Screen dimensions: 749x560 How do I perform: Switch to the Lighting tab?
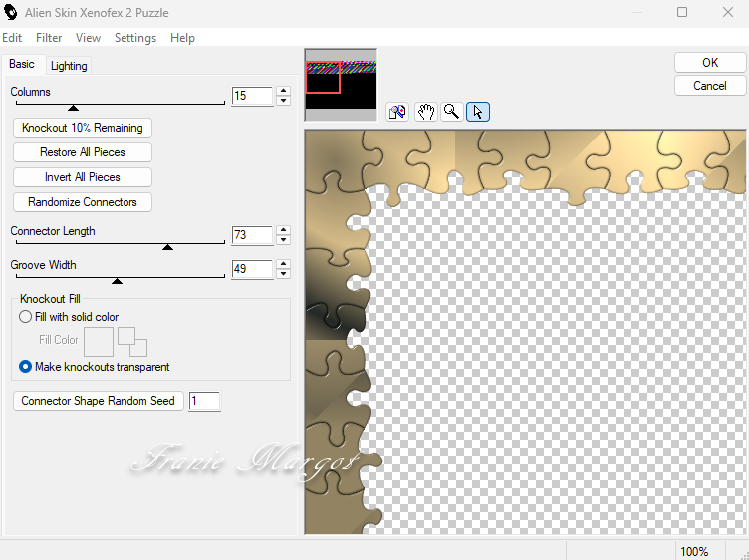click(69, 66)
